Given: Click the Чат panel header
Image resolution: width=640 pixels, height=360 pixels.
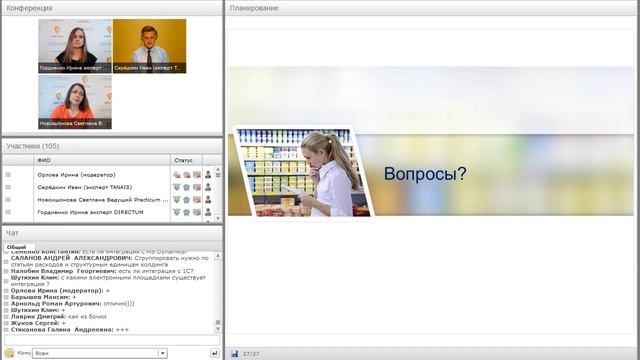Looking at the screenshot, I should [x=112, y=233].
